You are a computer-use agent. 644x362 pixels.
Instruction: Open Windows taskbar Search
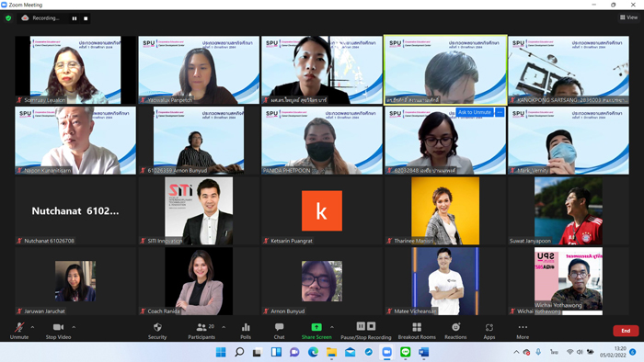239,352
